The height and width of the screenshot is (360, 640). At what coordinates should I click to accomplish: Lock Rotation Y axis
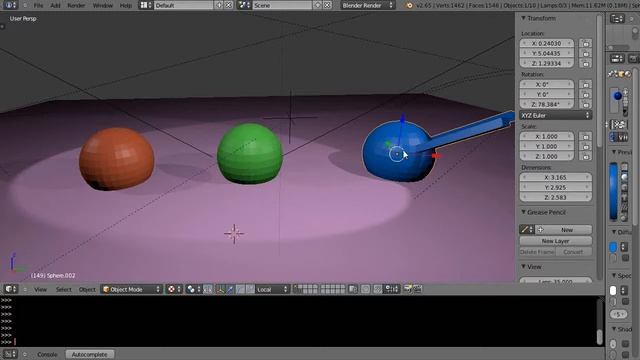pyautogui.click(x=586, y=94)
